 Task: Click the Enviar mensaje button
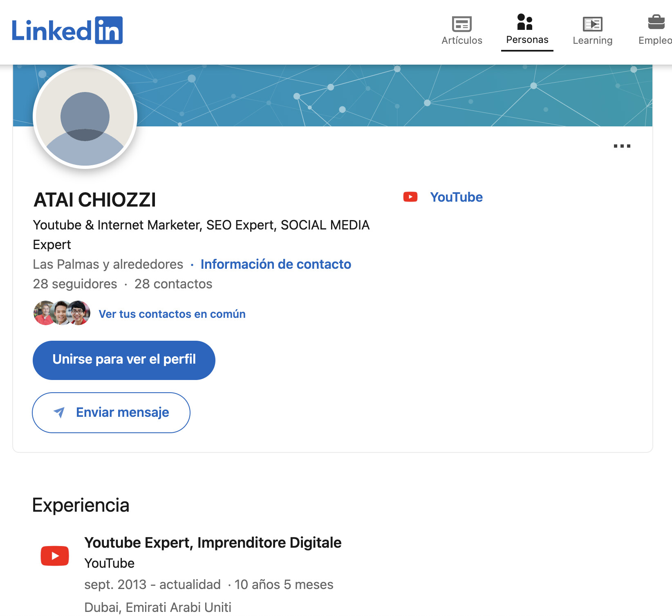[111, 412]
